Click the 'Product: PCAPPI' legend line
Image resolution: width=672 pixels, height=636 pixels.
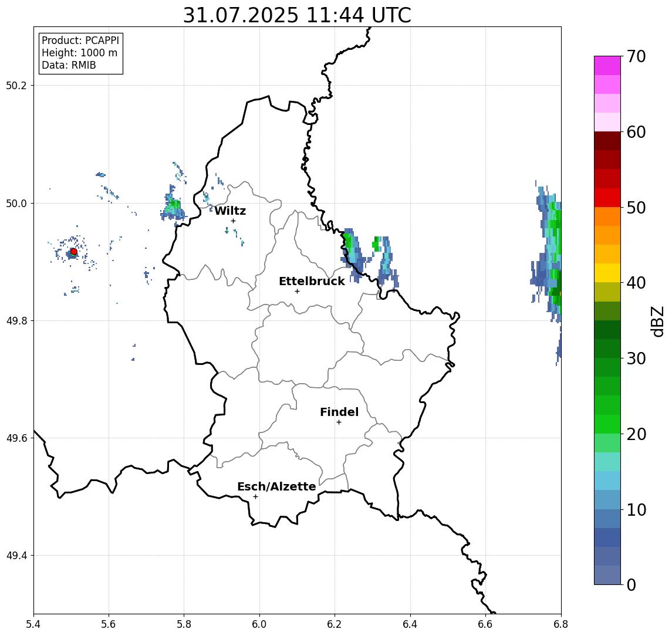point(80,40)
